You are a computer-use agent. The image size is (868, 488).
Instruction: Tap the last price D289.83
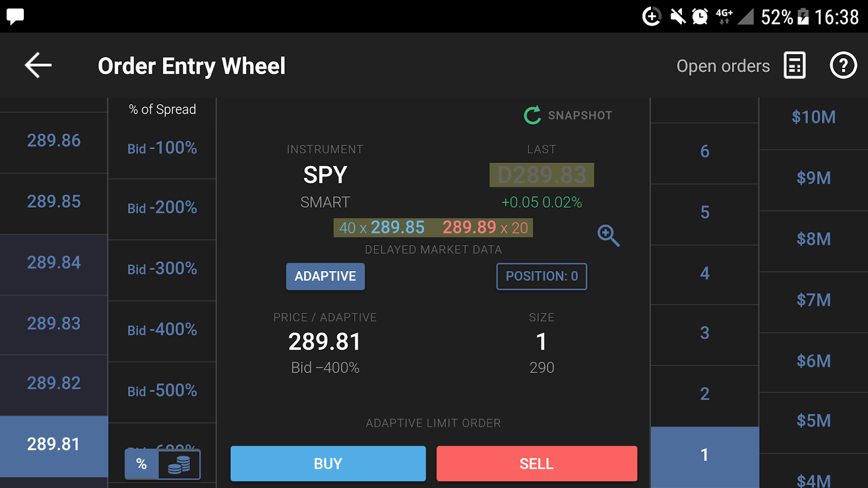(x=541, y=175)
